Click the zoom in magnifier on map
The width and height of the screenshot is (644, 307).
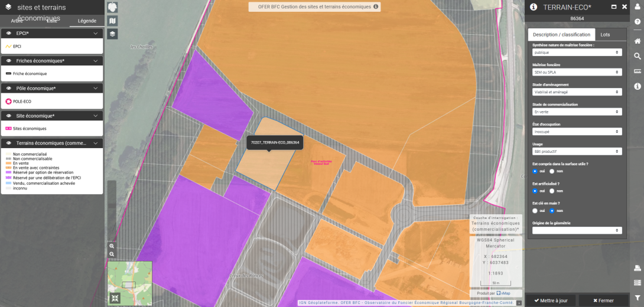(x=112, y=246)
